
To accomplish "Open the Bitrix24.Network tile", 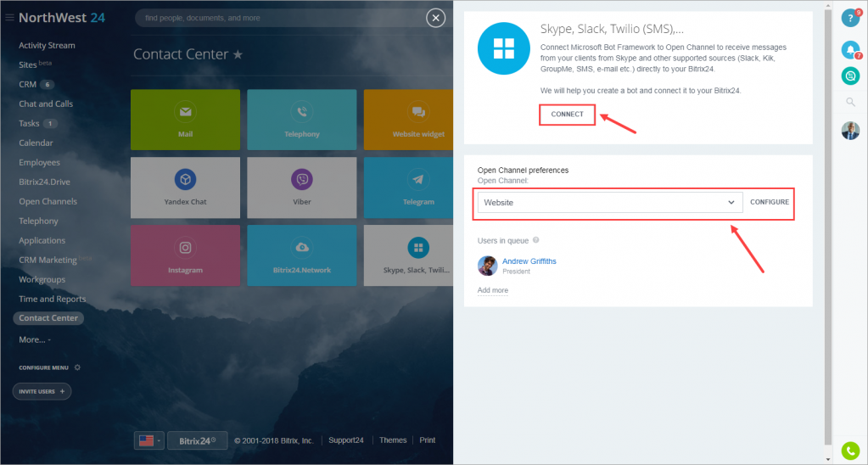I will point(302,255).
